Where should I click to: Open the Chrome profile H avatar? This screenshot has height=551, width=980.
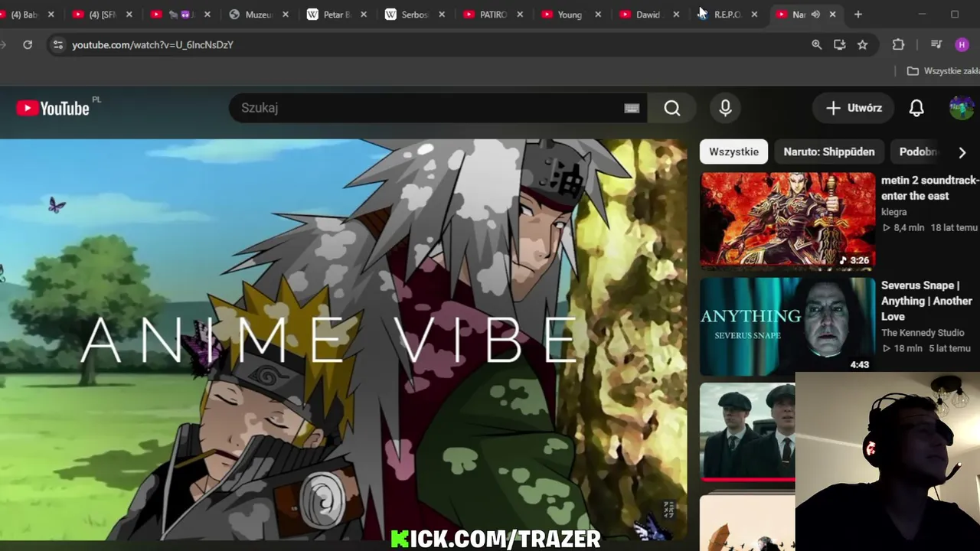[x=962, y=44]
